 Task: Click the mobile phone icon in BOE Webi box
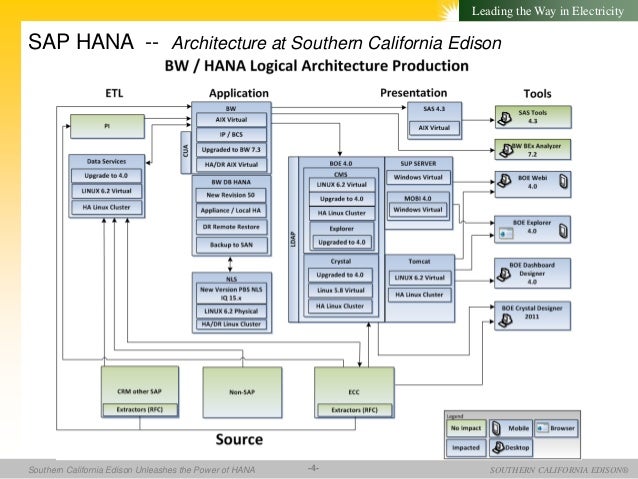(563, 182)
